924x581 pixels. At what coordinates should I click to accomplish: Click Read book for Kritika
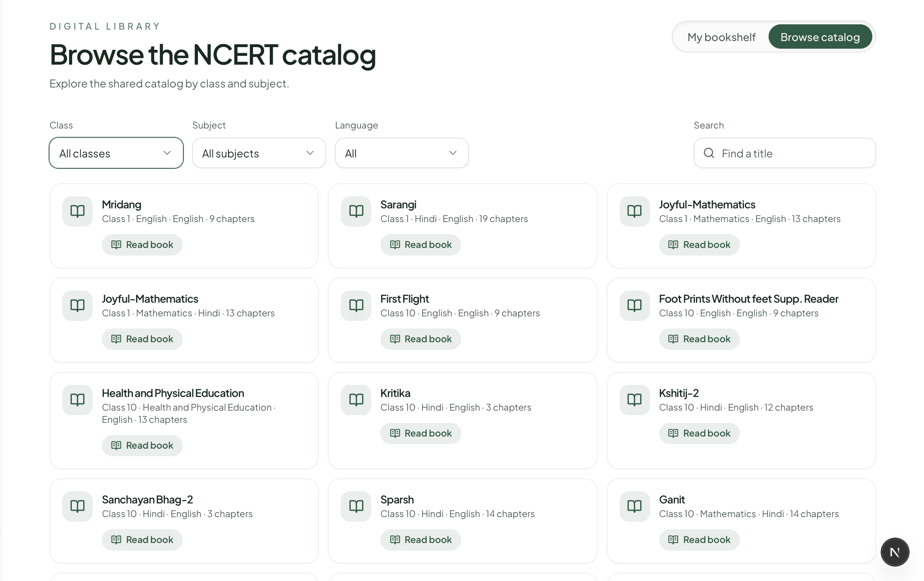point(421,433)
